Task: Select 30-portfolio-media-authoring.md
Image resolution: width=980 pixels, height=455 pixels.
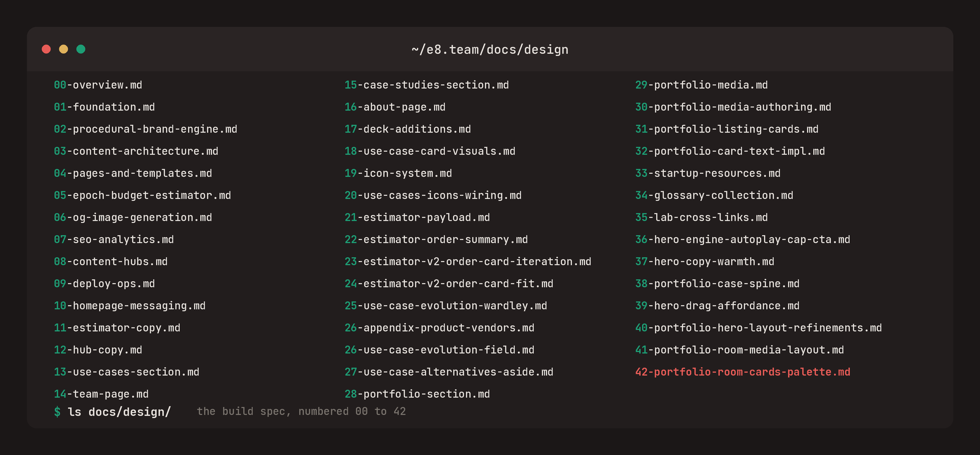Action: click(x=733, y=107)
